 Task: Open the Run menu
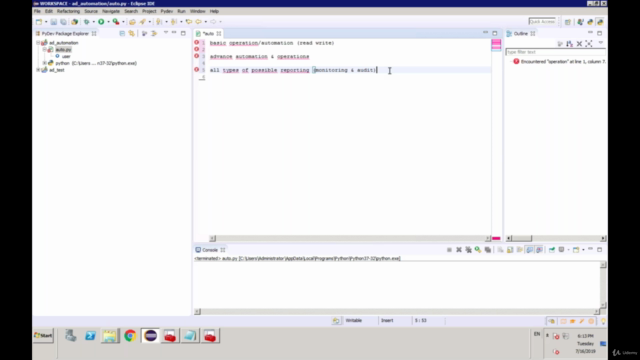click(x=181, y=11)
